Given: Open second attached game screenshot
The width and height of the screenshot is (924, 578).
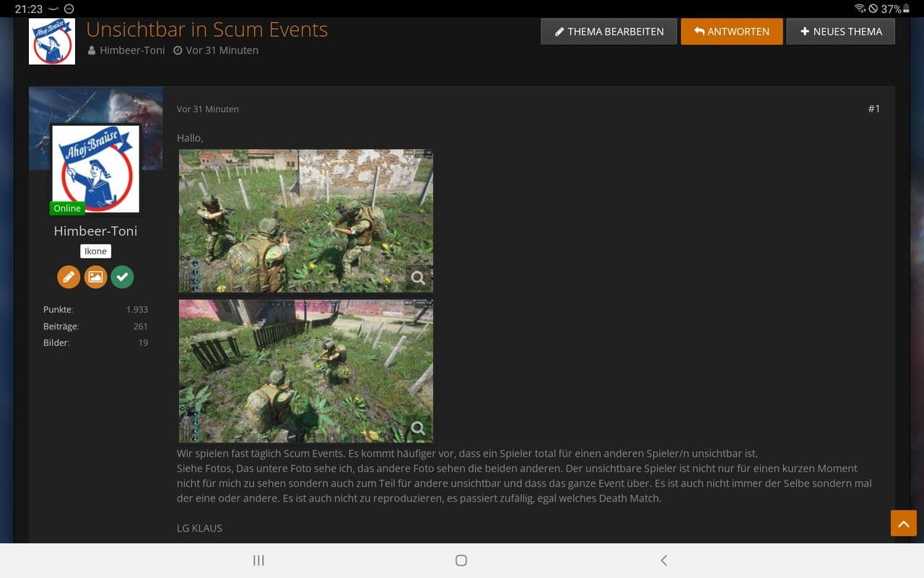Looking at the screenshot, I should tap(306, 371).
